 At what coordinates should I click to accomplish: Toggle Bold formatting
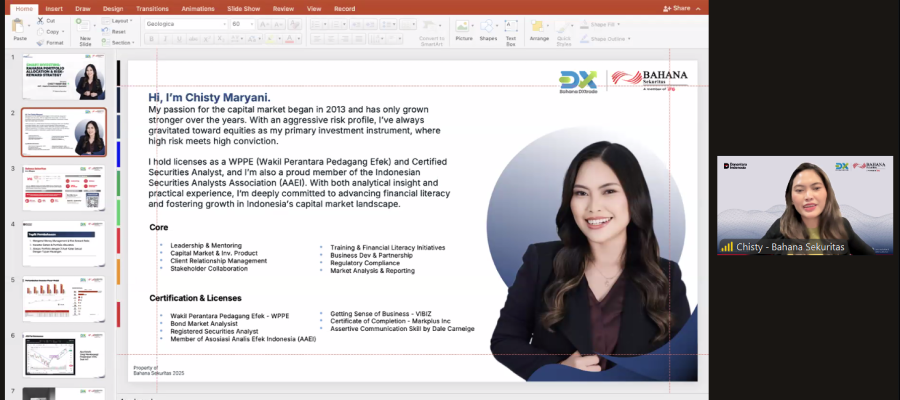(152, 39)
